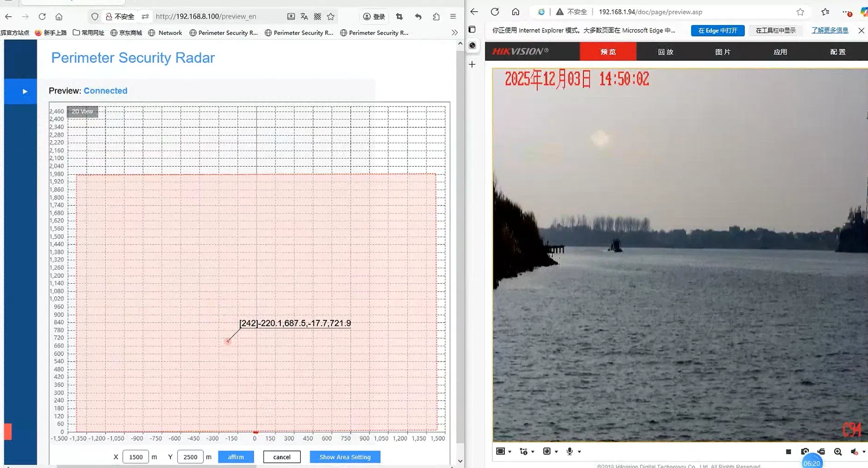Stop live view with the square stop icon
Screen dimensions: 868x468
point(788,451)
